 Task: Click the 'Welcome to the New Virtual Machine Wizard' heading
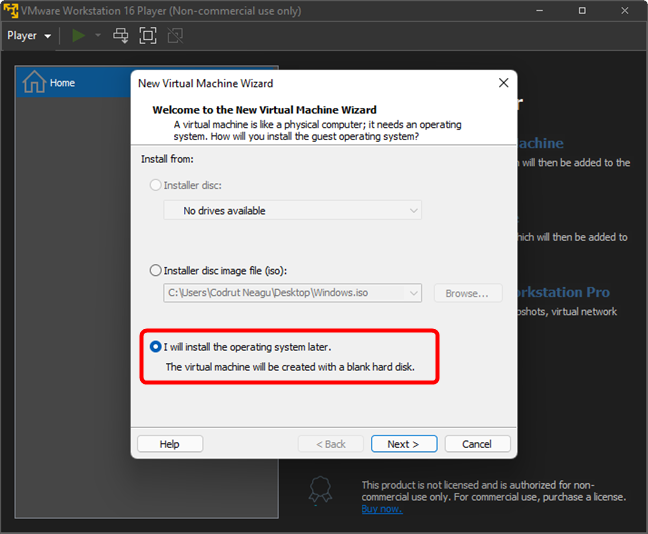(x=264, y=110)
